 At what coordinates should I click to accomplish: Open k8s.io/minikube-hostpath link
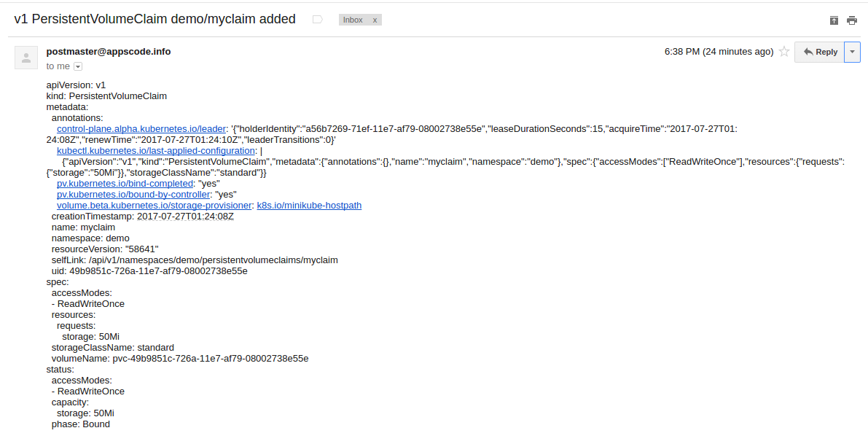309,206
